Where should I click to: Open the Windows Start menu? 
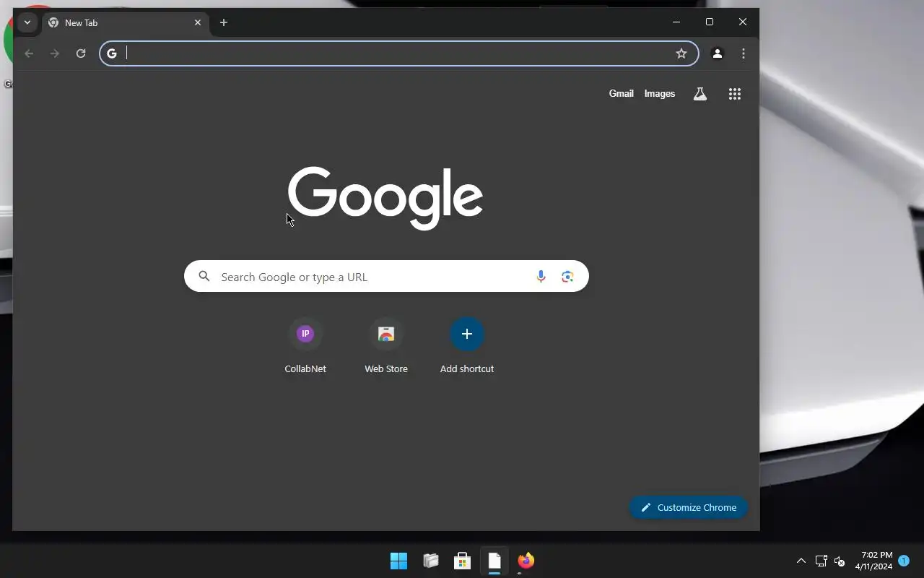[398, 561]
